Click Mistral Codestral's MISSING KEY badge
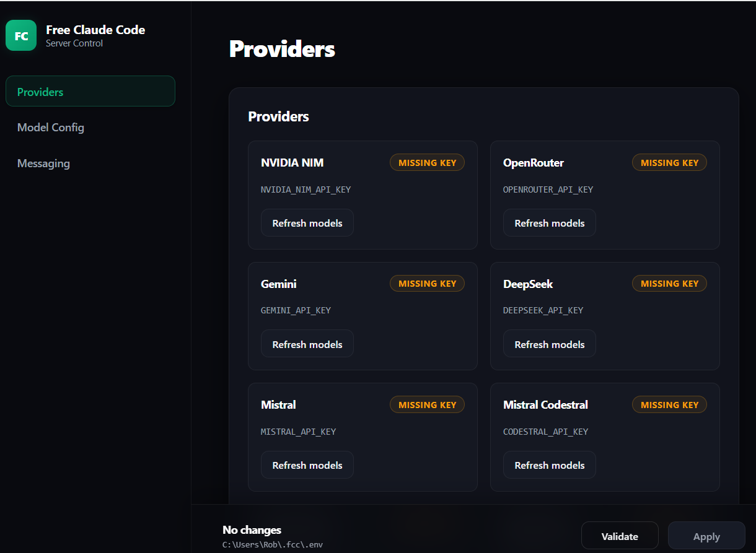 [x=669, y=404]
